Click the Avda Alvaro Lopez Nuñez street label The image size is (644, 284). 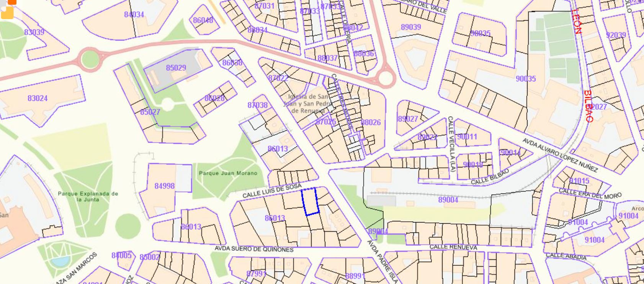(x=559, y=155)
